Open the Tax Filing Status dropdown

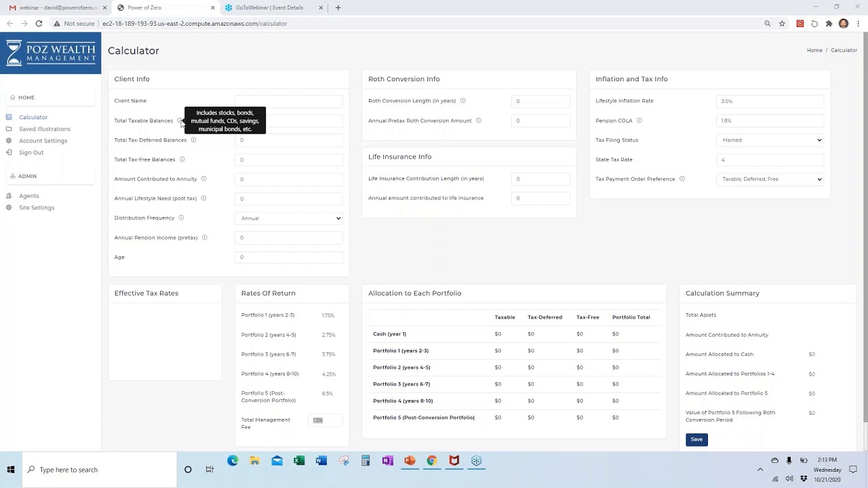click(x=770, y=140)
